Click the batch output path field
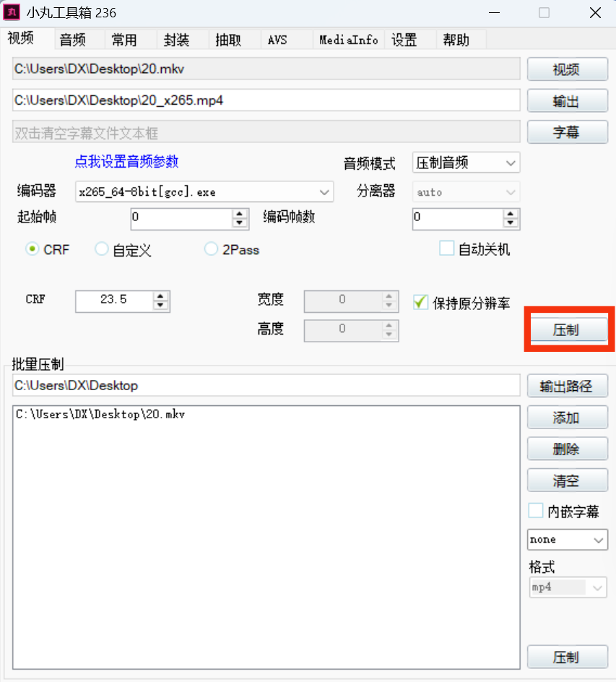This screenshot has height=682, width=616. click(266, 385)
